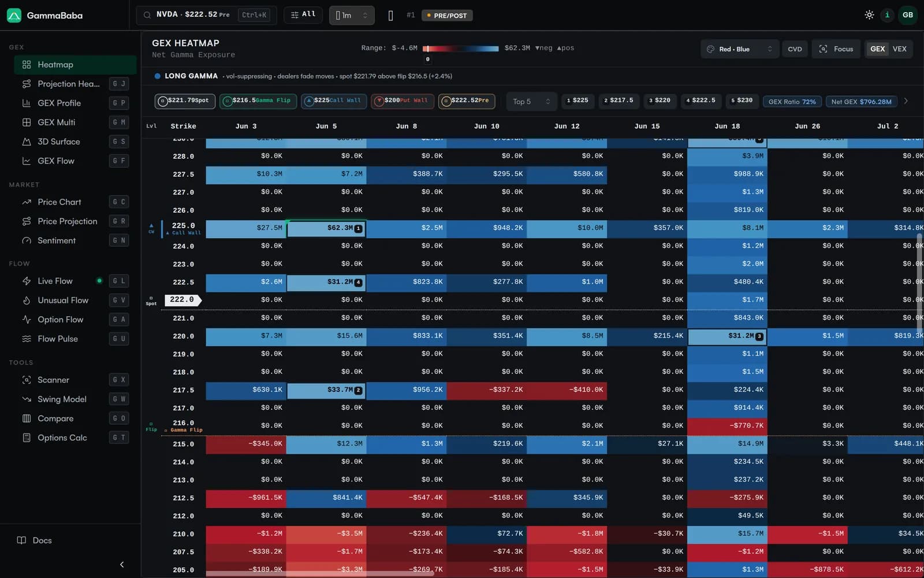Open Projection Heatmap sidebar icon

point(27,84)
